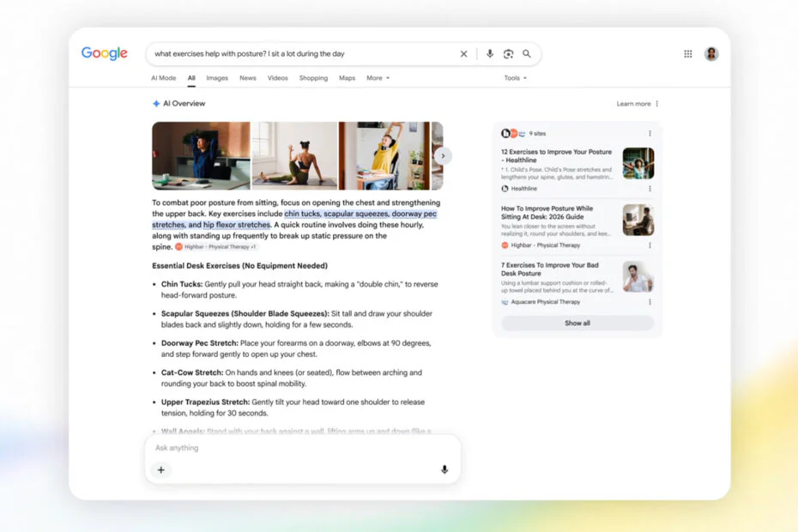This screenshot has height=532, width=798.
Task: Open options for Highbar Physical Therapy result
Action: (650, 245)
